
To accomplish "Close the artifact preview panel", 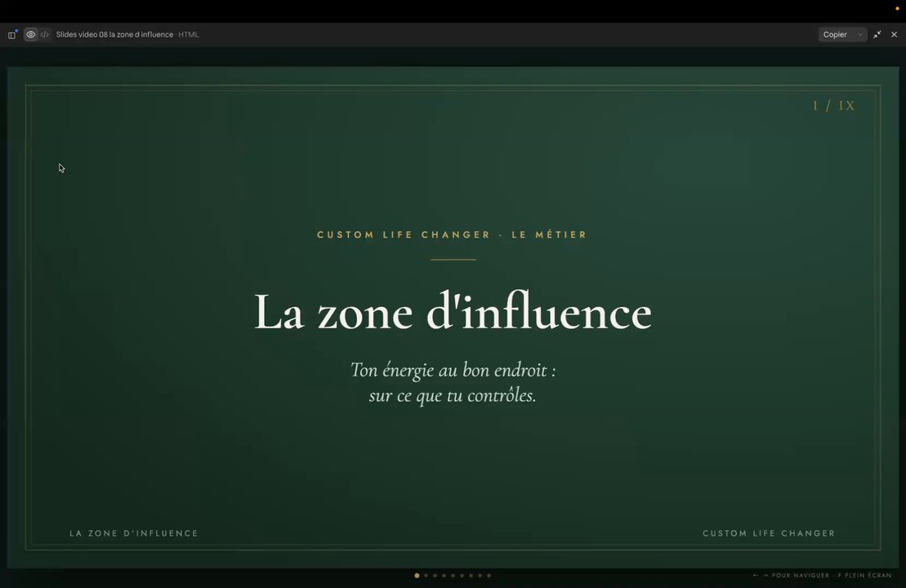I will tap(894, 34).
